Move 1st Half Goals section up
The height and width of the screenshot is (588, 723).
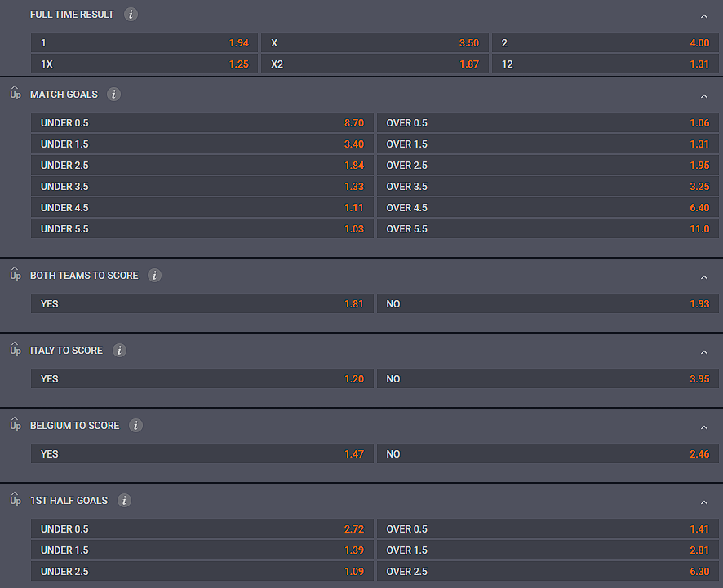coord(15,500)
